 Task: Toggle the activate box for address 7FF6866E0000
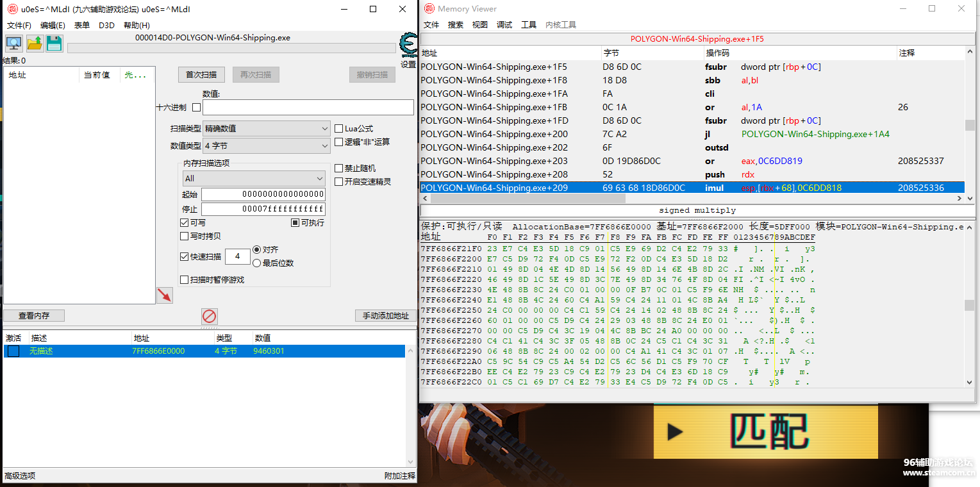tap(13, 351)
